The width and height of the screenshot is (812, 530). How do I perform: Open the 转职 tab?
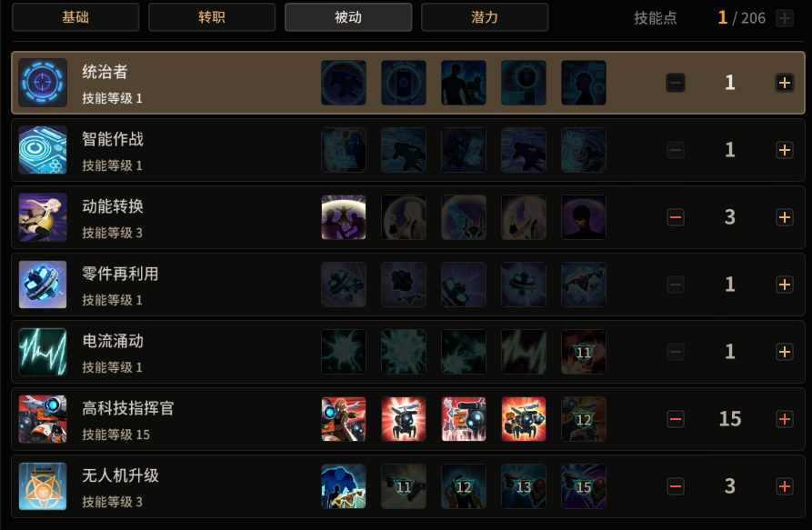coord(212,17)
